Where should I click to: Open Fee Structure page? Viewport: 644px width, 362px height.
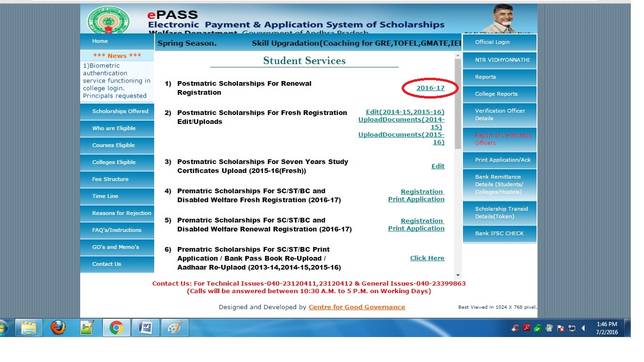click(117, 180)
